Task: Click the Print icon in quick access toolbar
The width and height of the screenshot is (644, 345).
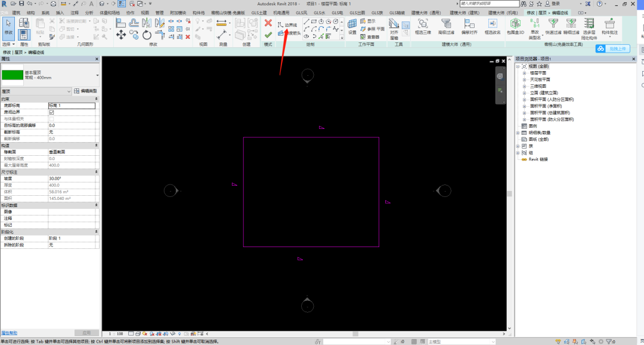Action: pos(54,4)
